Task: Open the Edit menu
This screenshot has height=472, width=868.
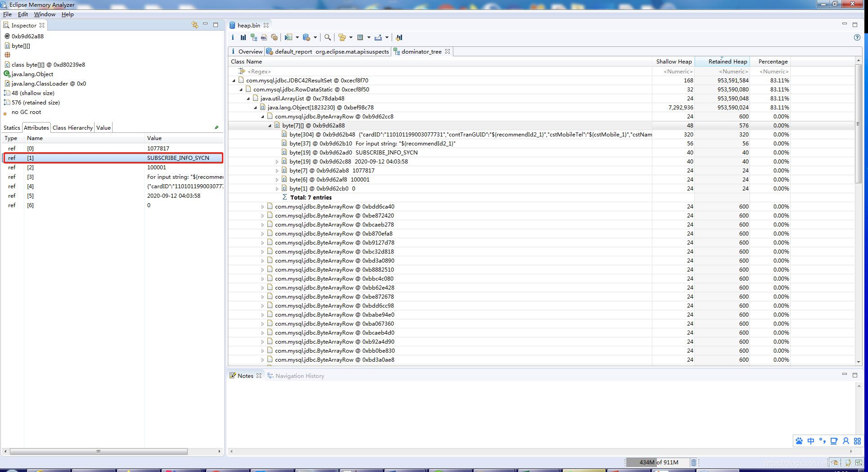Action: click(23, 14)
